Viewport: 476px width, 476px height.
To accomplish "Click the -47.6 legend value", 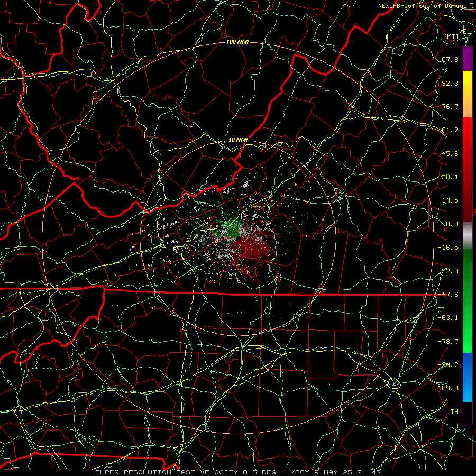I will click(448, 295).
